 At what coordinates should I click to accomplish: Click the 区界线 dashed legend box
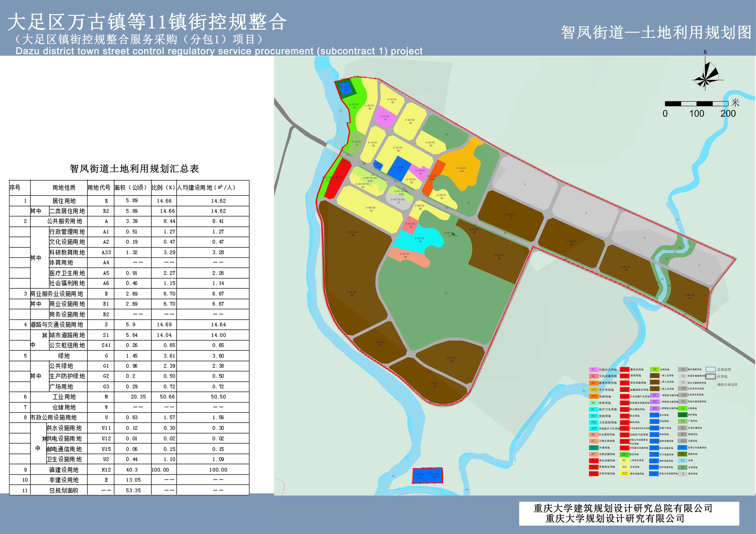pos(711,377)
